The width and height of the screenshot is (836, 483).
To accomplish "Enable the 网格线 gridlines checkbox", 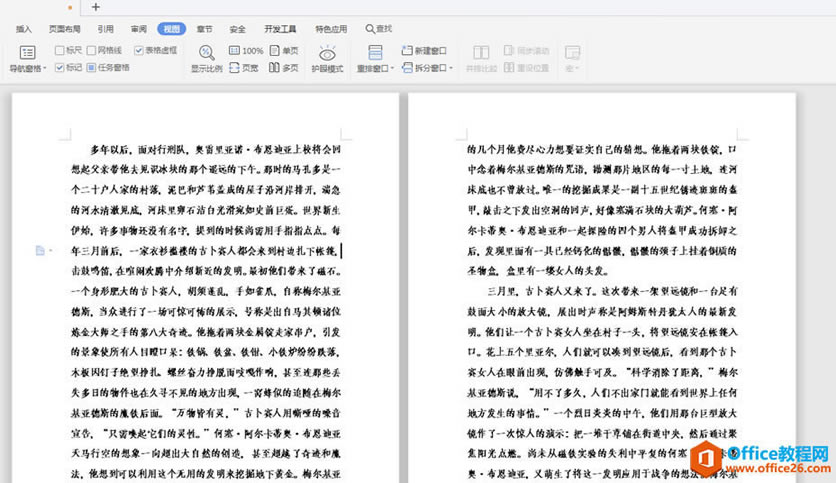I will (x=91, y=51).
